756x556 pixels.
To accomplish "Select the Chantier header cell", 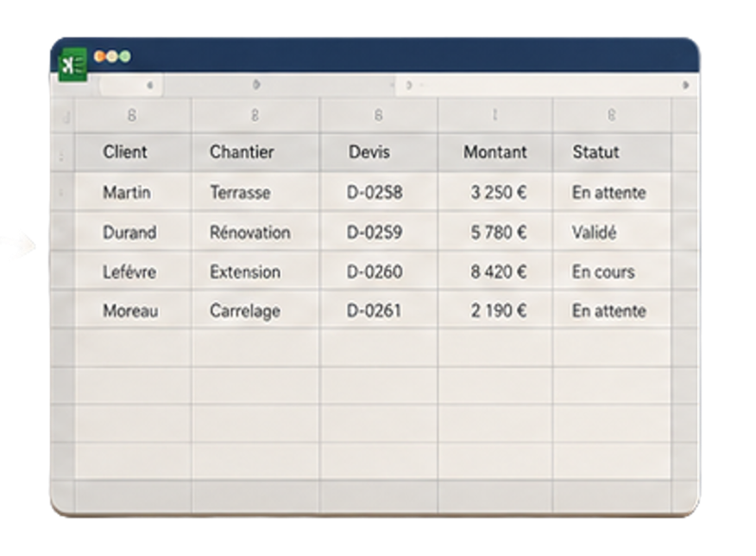I will coord(255,152).
